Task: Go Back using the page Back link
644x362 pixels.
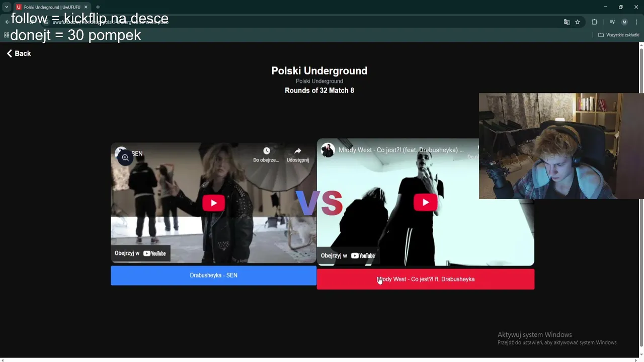Action: 19,53
